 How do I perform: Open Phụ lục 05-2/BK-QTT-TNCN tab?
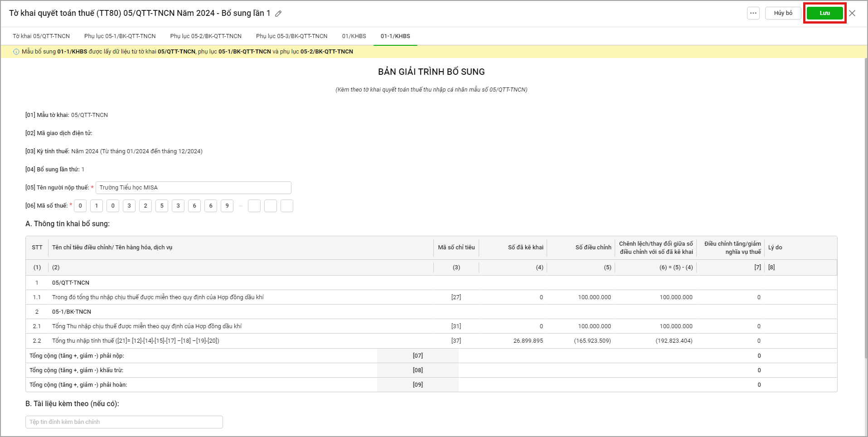pos(206,36)
